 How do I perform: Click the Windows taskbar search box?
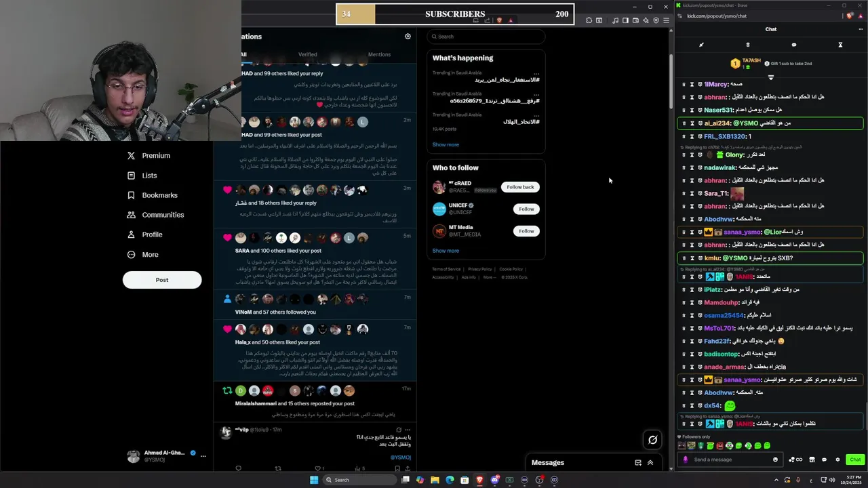pyautogui.click(x=358, y=480)
